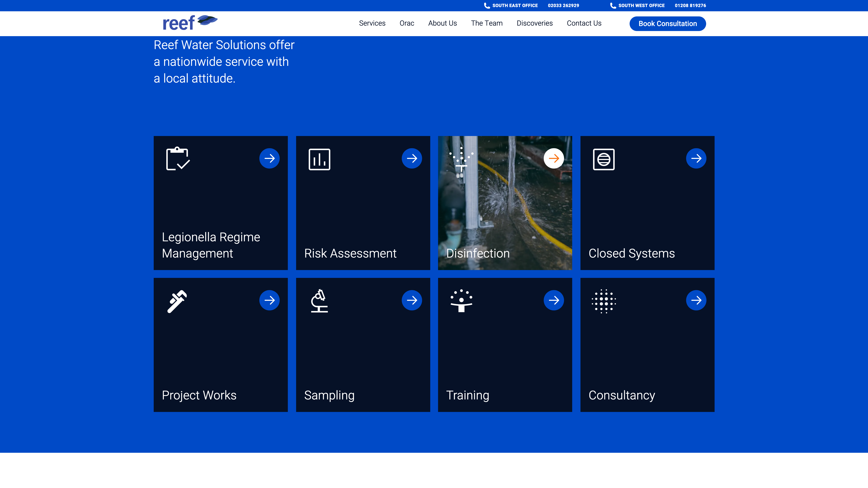Open the Orac navigation item
This screenshot has height=488, width=868.
[407, 23]
